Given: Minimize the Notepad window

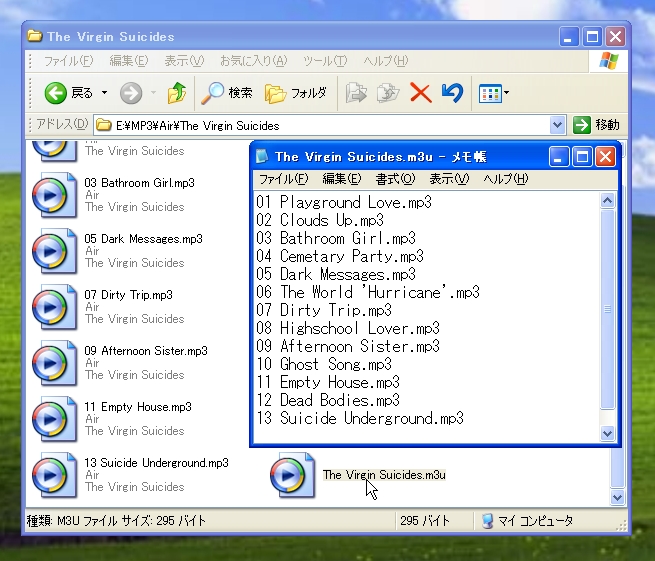Looking at the screenshot, I should click(x=559, y=157).
